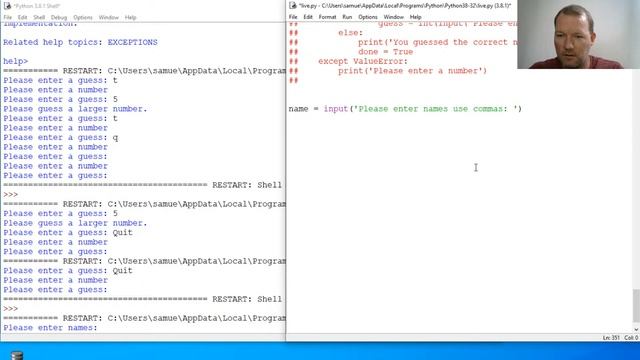Open Edit menu in Python Shell window
The height and width of the screenshot is (360, 640).
pyautogui.click(x=22, y=18)
